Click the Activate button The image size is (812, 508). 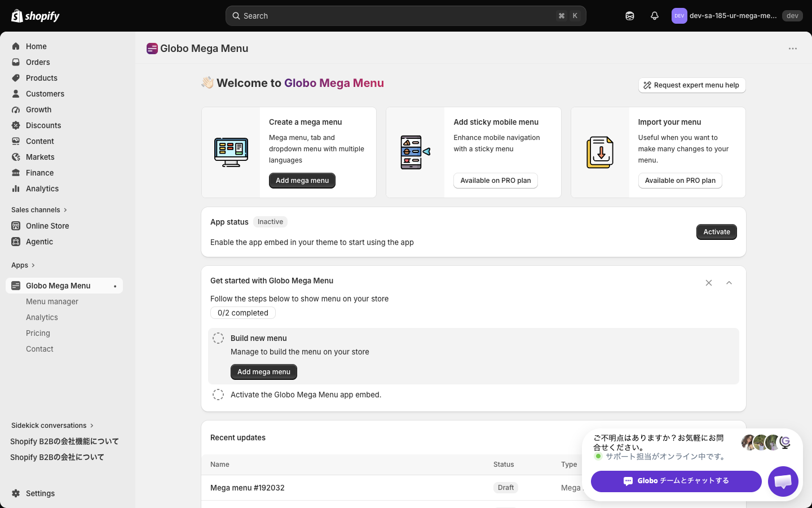point(717,232)
